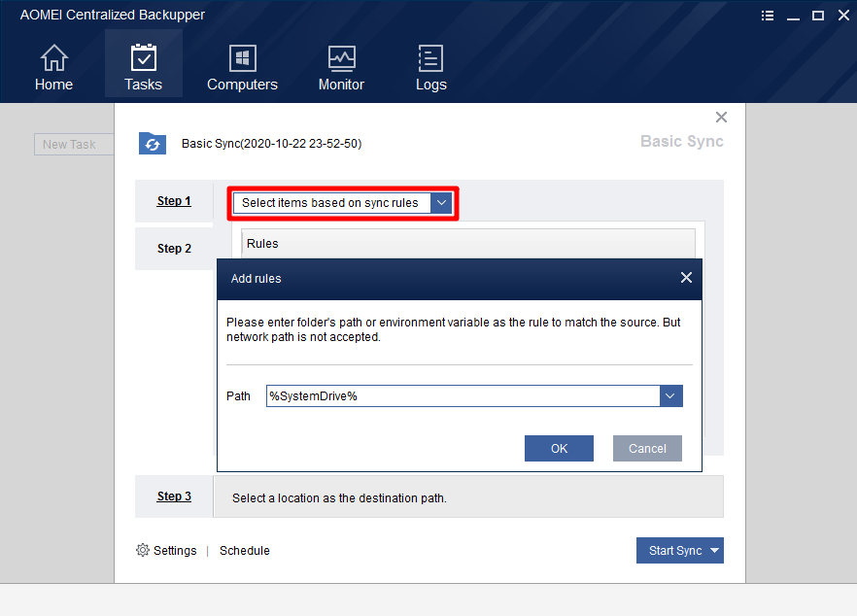
Task: Expand the sync rules selection dropdown
Action: tap(441, 203)
